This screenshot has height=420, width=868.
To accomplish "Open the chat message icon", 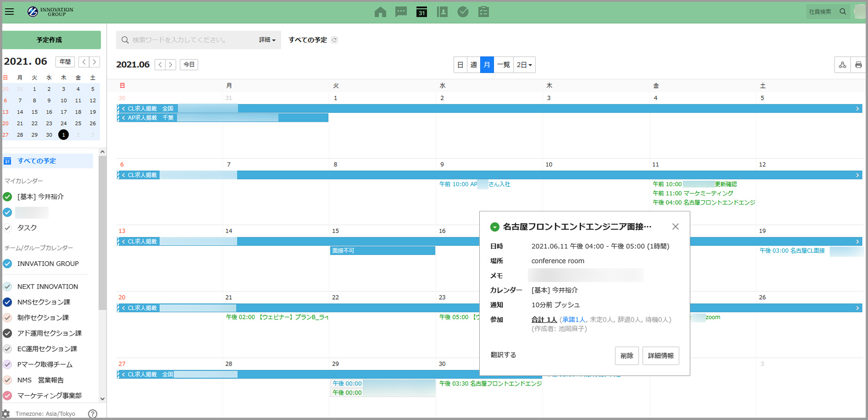I will tap(401, 12).
